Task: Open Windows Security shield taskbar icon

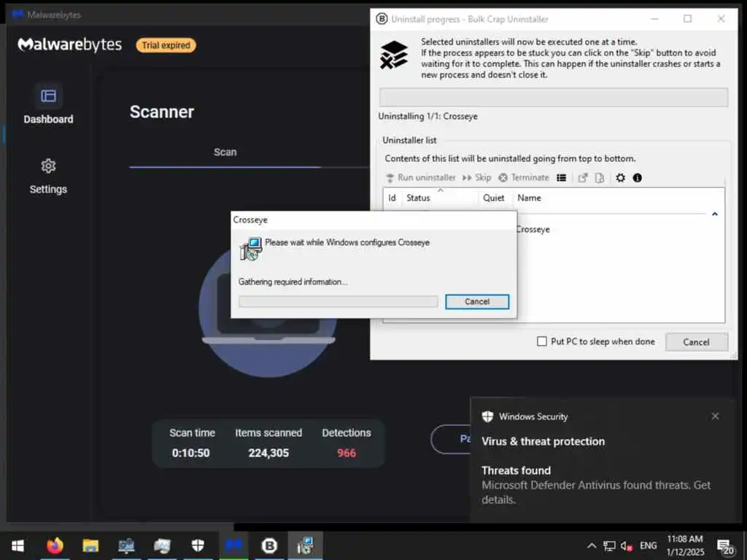Action: coord(198,545)
